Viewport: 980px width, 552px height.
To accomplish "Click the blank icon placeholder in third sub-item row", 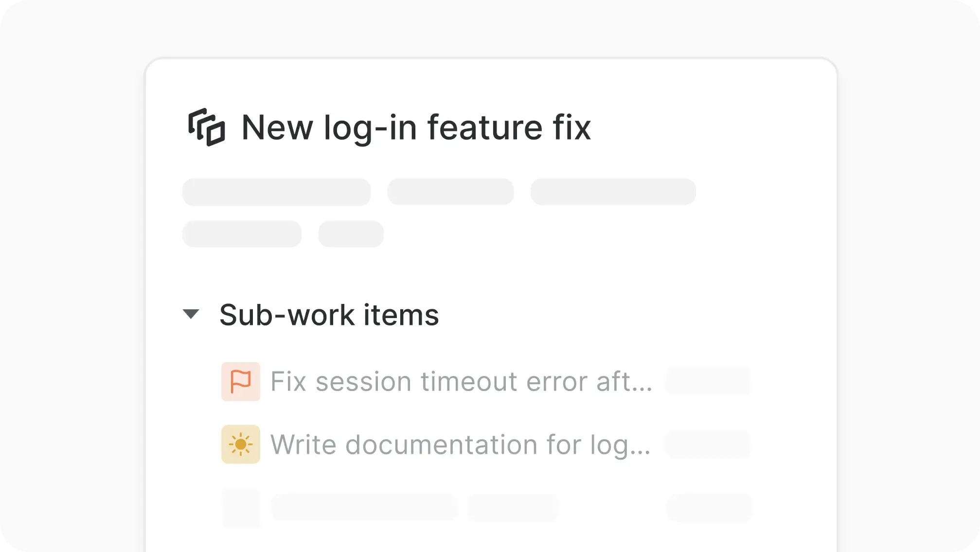I will pos(241,508).
